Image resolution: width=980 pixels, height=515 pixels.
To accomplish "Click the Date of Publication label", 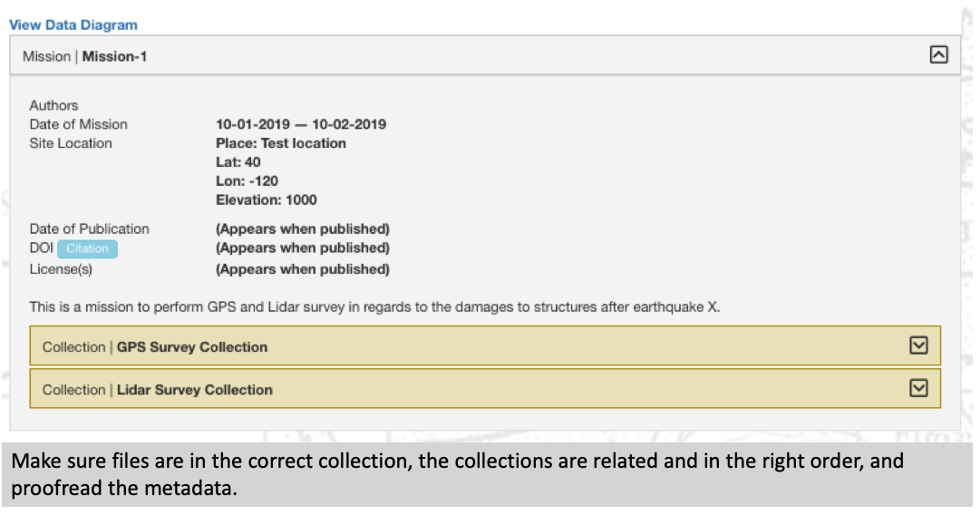I will point(89,228).
